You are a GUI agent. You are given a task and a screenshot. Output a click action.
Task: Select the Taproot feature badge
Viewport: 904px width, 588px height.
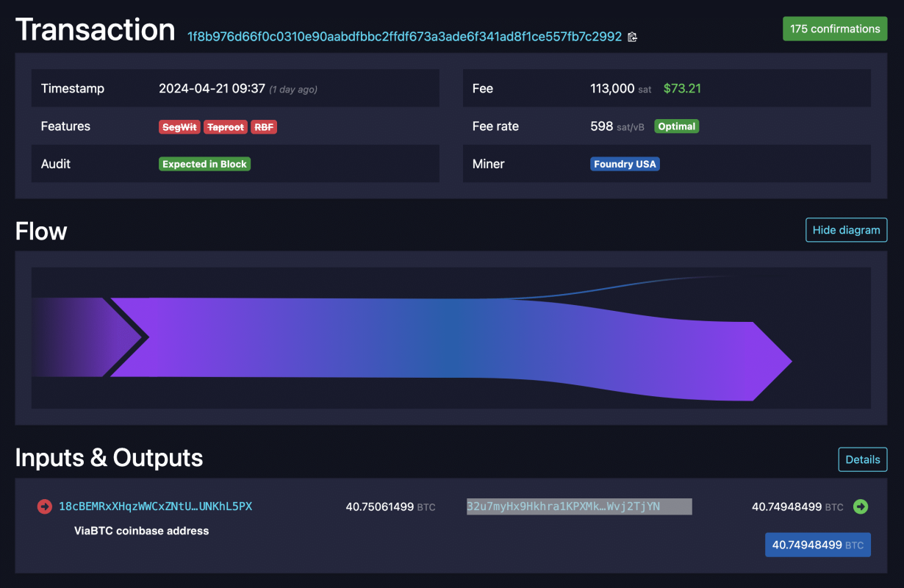tap(225, 126)
